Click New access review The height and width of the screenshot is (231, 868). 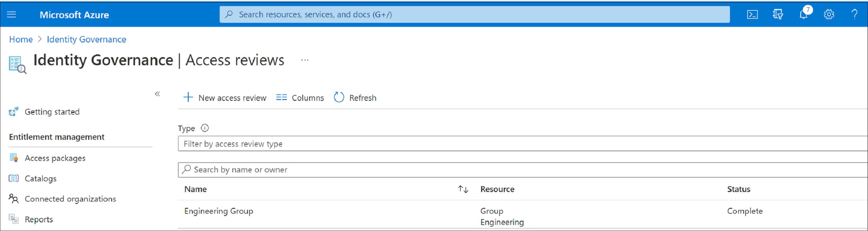(x=225, y=98)
